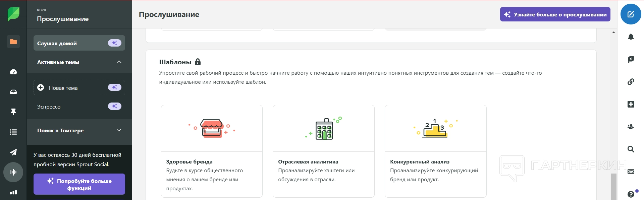Image resolution: width=644 pixels, height=200 pixels.
Task: Click the Compose pencil icon button
Action: [x=631, y=14]
